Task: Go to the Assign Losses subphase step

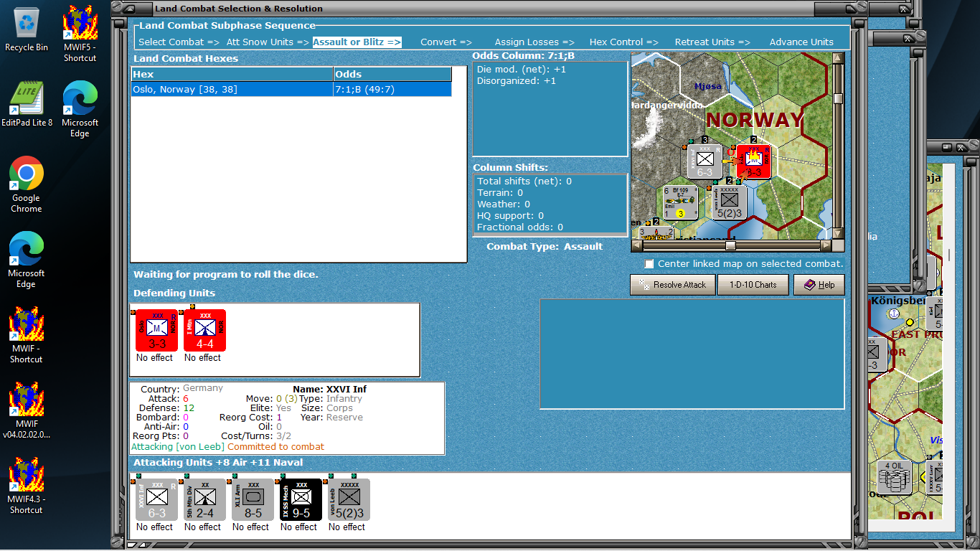Action: 534,42
